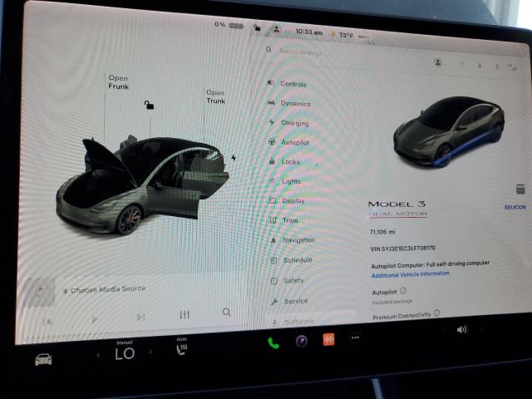Tap the padlock icon in the status bar
The height and width of the screenshot is (399, 532).
coord(257,27)
